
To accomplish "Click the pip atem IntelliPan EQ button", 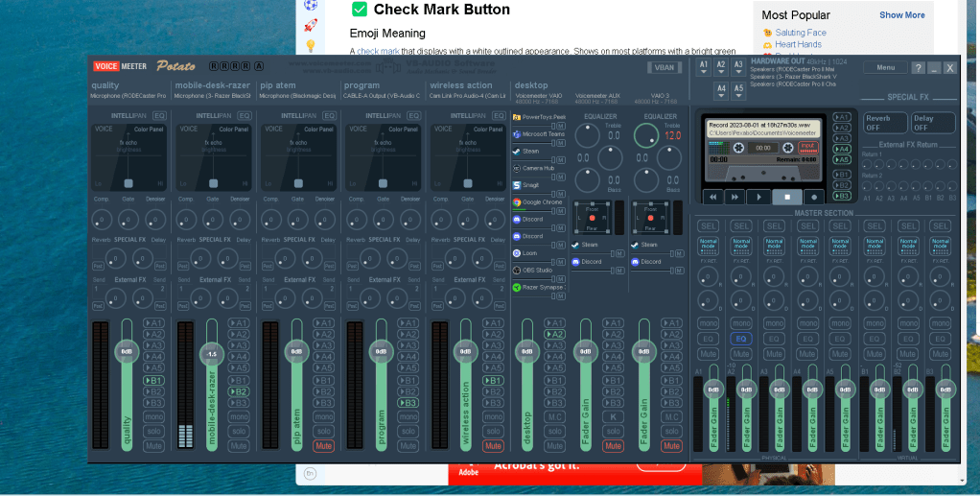I will click(x=329, y=116).
